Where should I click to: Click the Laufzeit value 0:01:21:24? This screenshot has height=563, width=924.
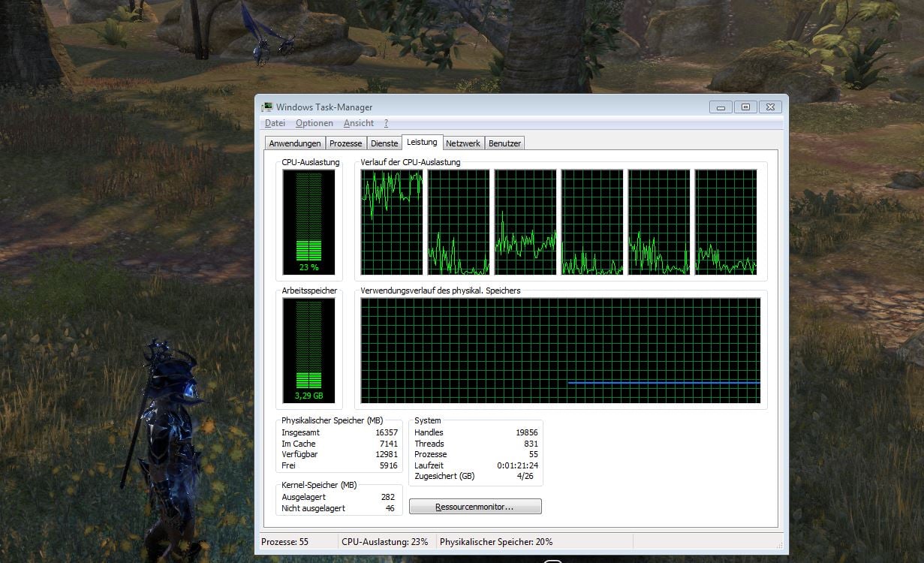pos(518,465)
